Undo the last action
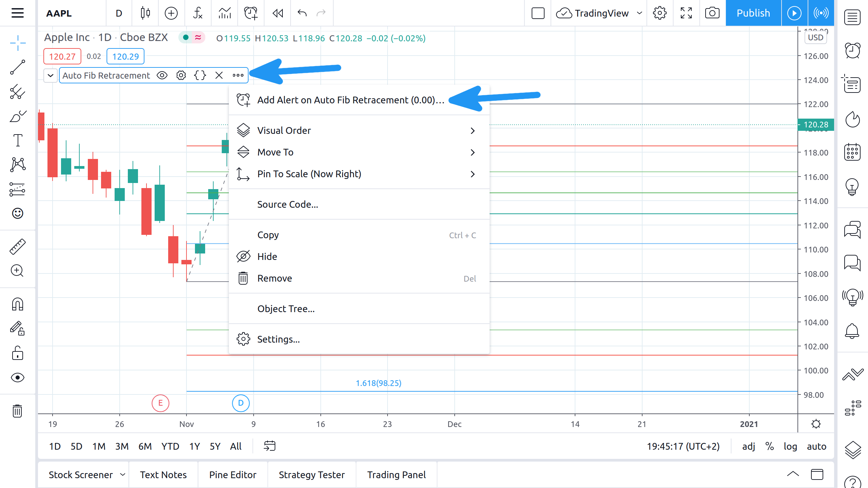The width and height of the screenshot is (868, 488). coord(302,13)
